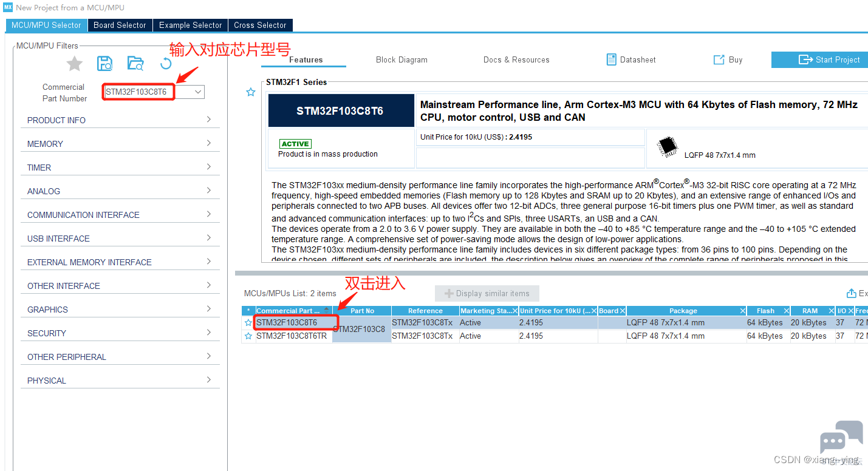The height and width of the screenshot is (471, 868).
Task: Open the Block Diagram tab
Action: click(x=402, y=59)
